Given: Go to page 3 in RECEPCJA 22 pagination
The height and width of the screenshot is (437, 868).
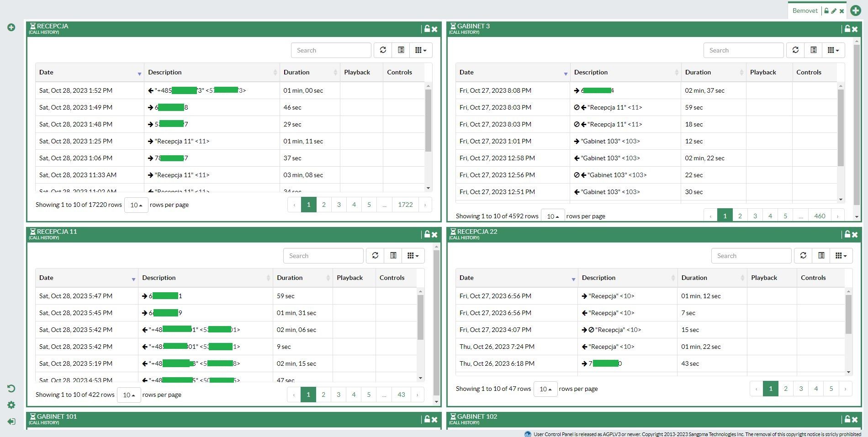Looking at the screenshot, I should 801,389.
